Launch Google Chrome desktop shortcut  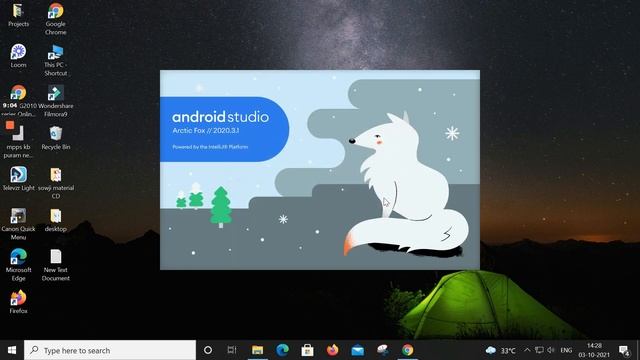(x=56, y=19)
